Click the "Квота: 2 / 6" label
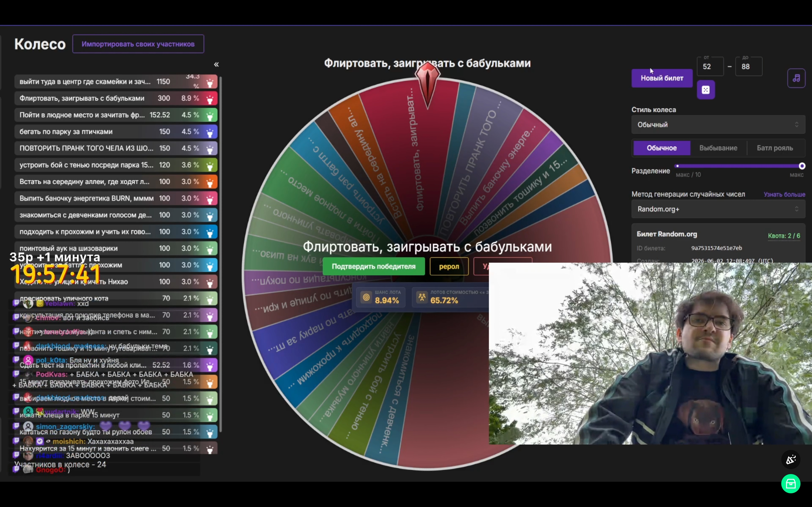Viewport: 812px width, 507px height. (x=784, y=236)
